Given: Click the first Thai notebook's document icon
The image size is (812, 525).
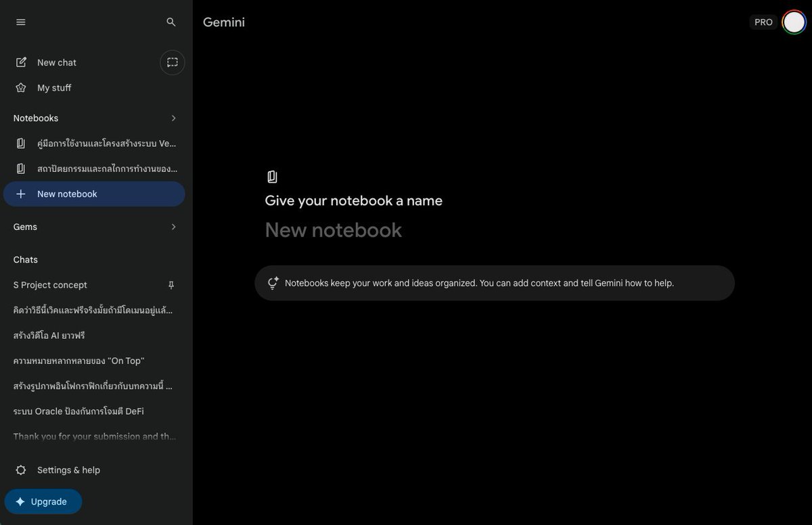Looking at the screenshot, I should pyautogui.click(x=21, y=143).
